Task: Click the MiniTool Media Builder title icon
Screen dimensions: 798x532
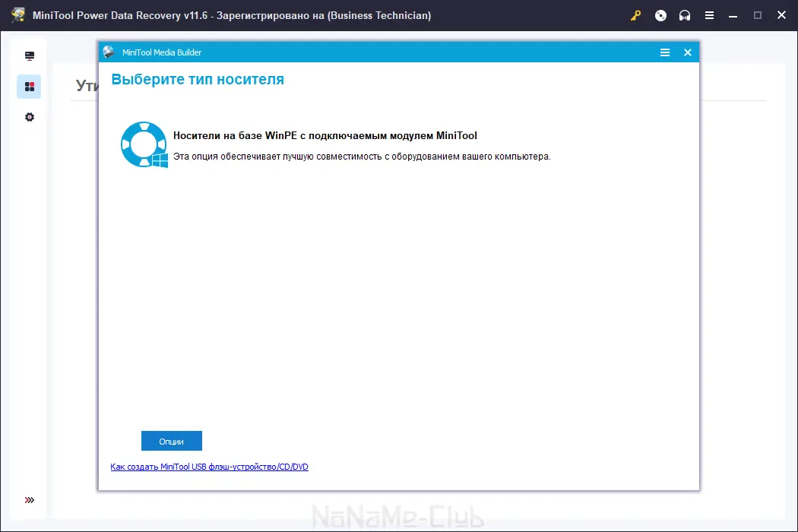Action: tap(109, 52)
